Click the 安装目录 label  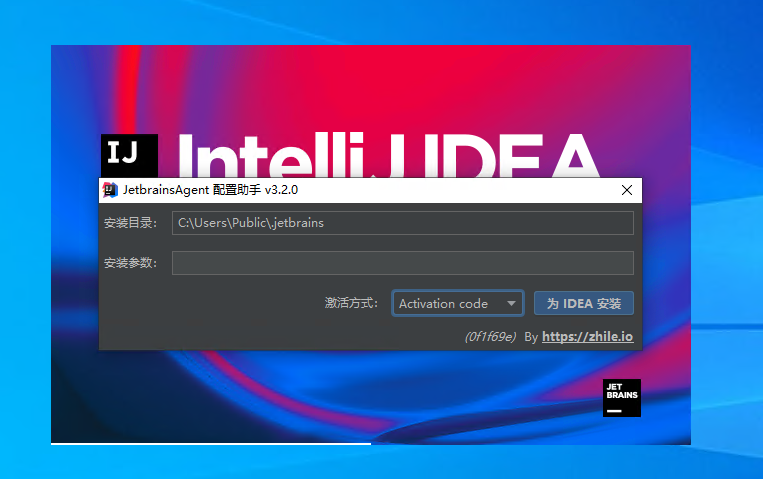[130, 223]
